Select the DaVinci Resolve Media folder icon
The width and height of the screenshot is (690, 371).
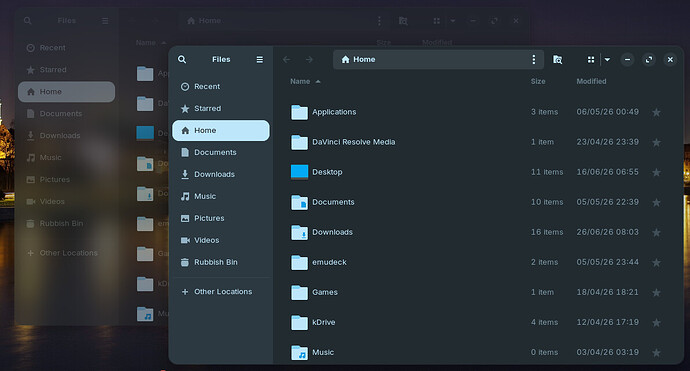pyautogui.click(x=299, y=142)
